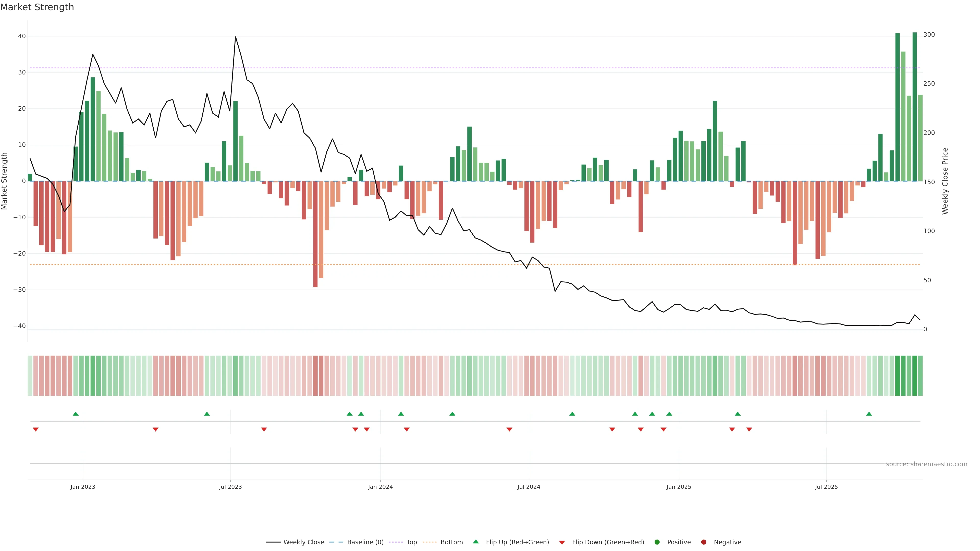Click the source: sharemaestro.com text

point(926,464)
